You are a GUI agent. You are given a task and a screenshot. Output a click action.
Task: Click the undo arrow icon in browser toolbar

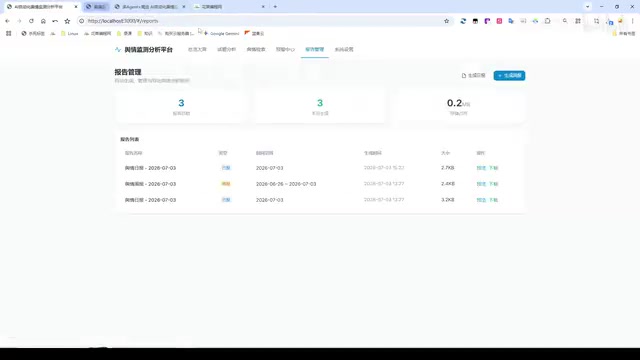click(55, 21)
